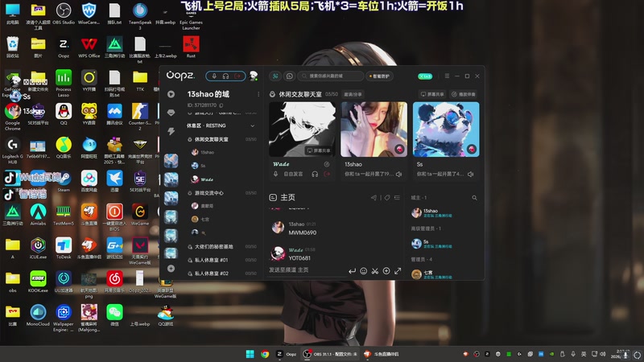Adjust 13shao's volume speaker icon
The width and height of the screenshot is (644, 362).
click(398, 174)
